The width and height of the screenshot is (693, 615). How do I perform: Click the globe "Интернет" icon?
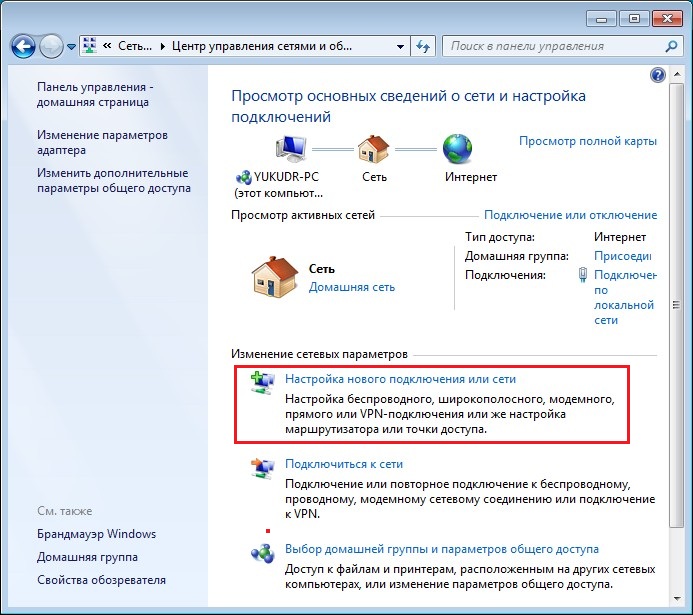(x=457, y=149)
